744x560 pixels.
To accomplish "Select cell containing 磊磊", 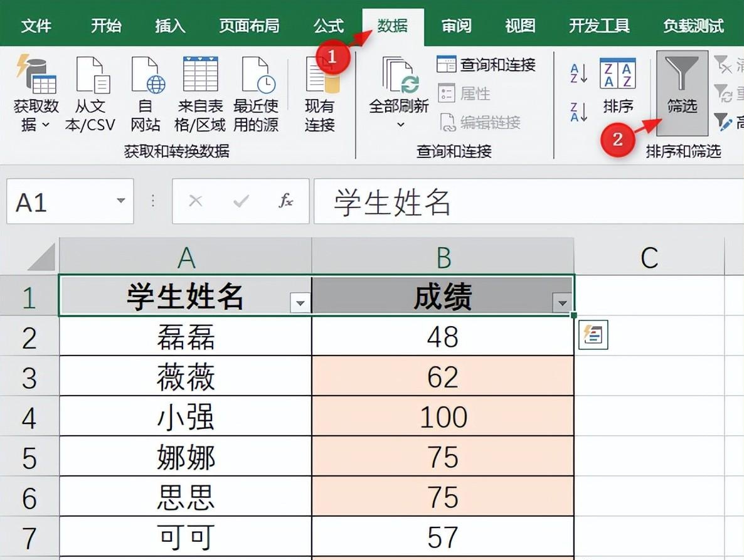I will tap(186, 335).
